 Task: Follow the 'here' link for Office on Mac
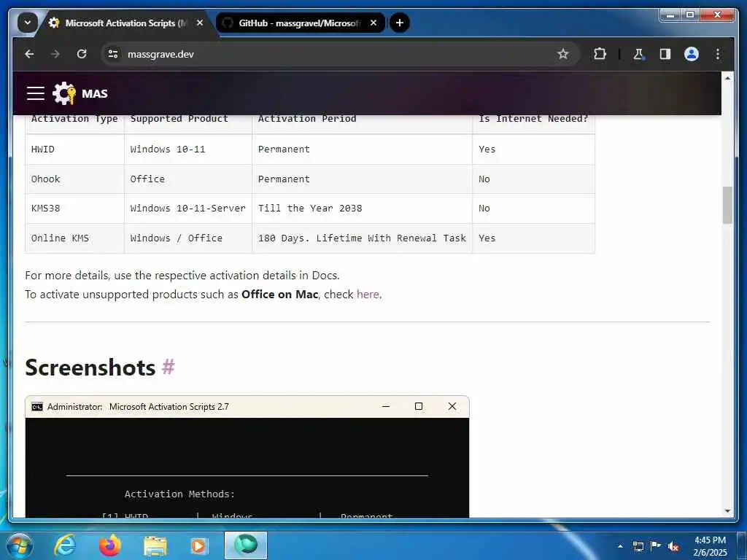click(368, 295)
